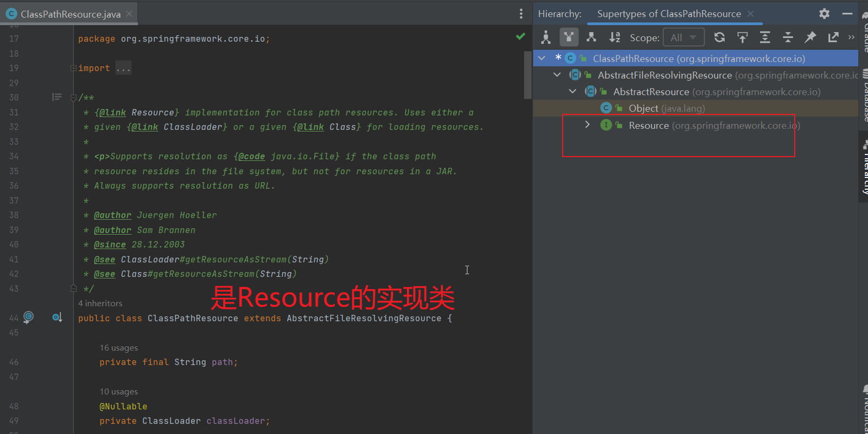Image resolution: width=868 pixels, height=434 pixels.
Task: Open editor tabs three-dot menu
Action: point(521,14)
